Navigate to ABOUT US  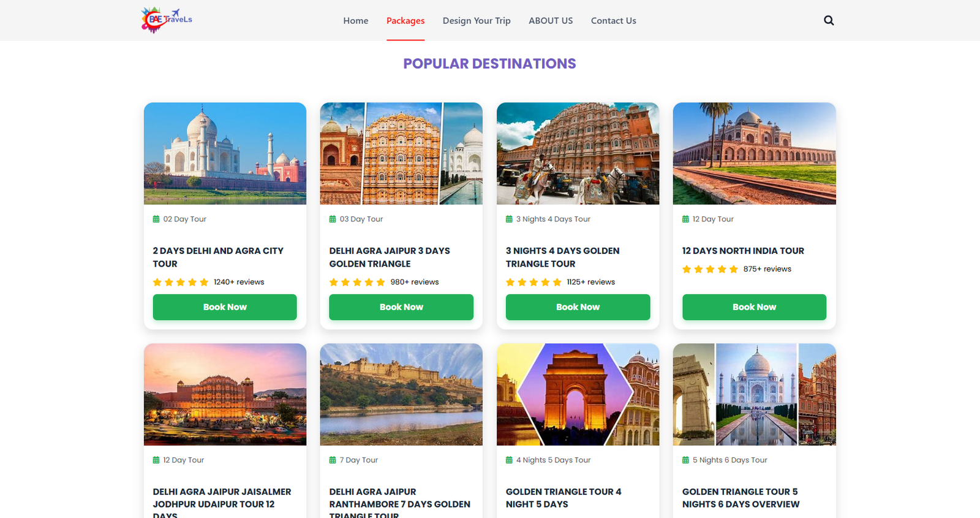551,21
